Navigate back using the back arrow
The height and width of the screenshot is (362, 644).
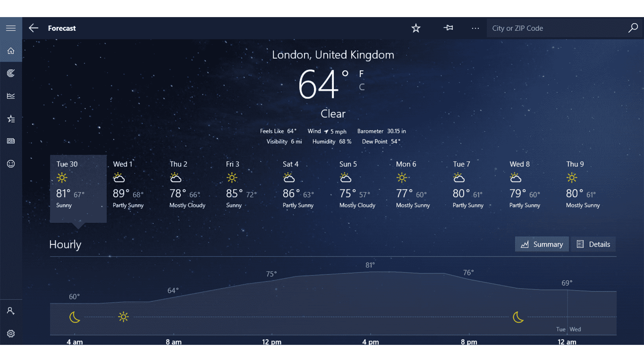33,28
